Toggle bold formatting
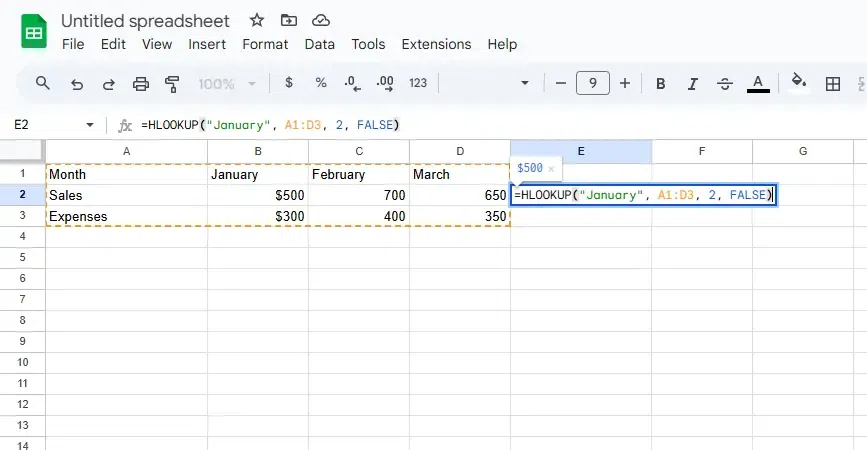 (661, 84)
